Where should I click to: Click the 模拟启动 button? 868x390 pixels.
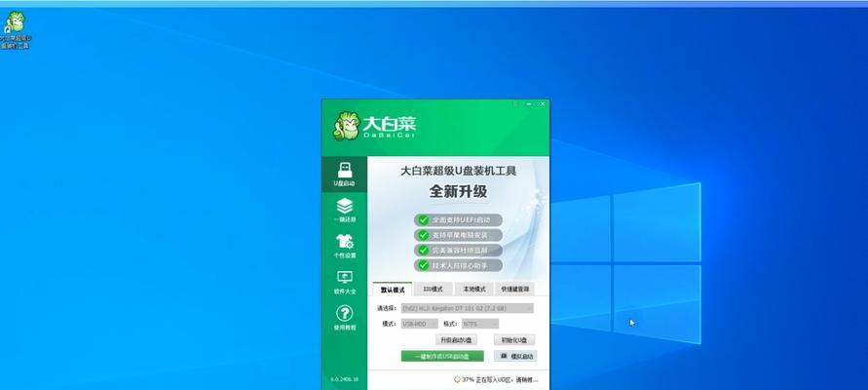click(x=515, y=356)
